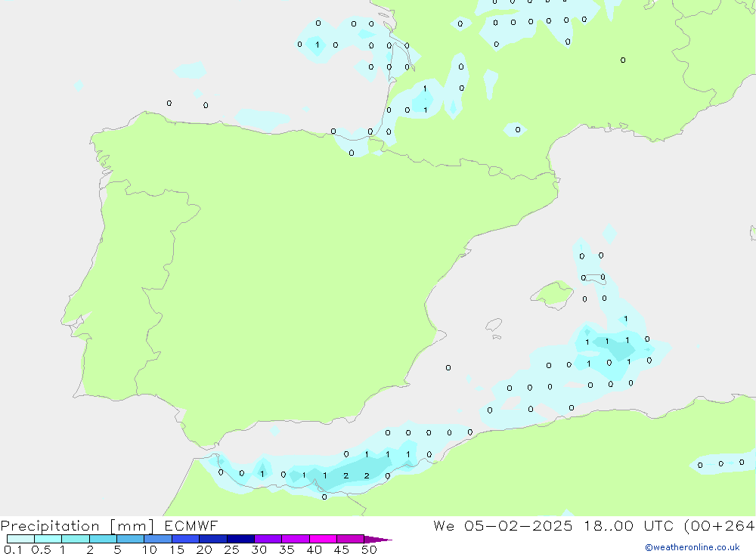Select the legend swatch between 1 and 2

pyautogui.click(x=76, y=539)
